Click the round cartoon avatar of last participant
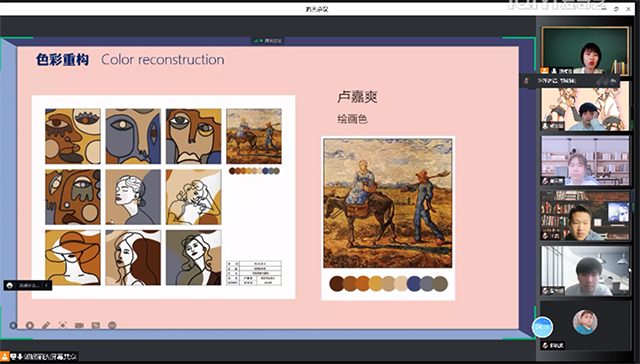The image size is (640, 364). [x=585, y=322]
